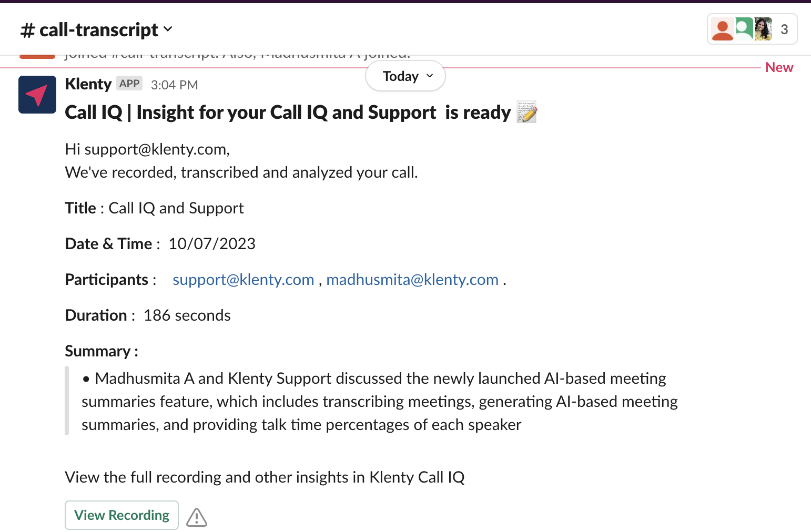This screenshot has height=532, width=811.
Task: Open the call-transcript channel title
Action: [x=98, y=30]
